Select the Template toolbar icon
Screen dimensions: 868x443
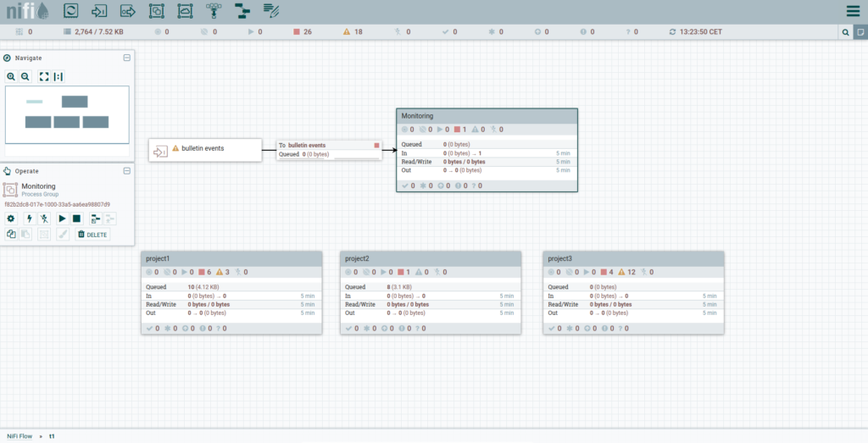242,10
